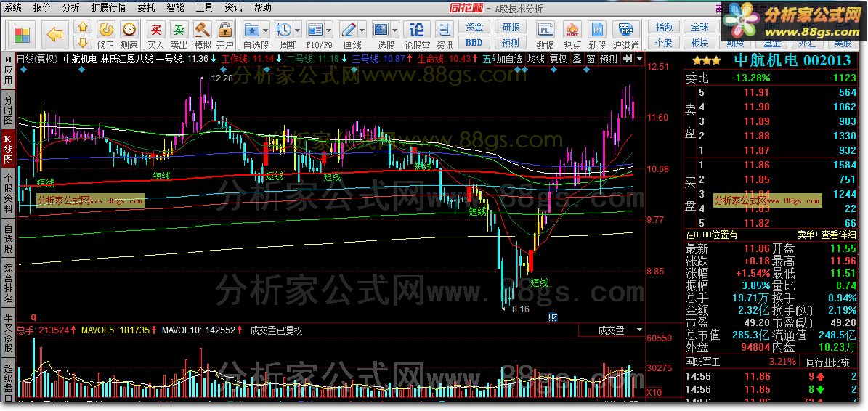
Task: Open the 论股堂 forum icon
Action: coord(418,30)
